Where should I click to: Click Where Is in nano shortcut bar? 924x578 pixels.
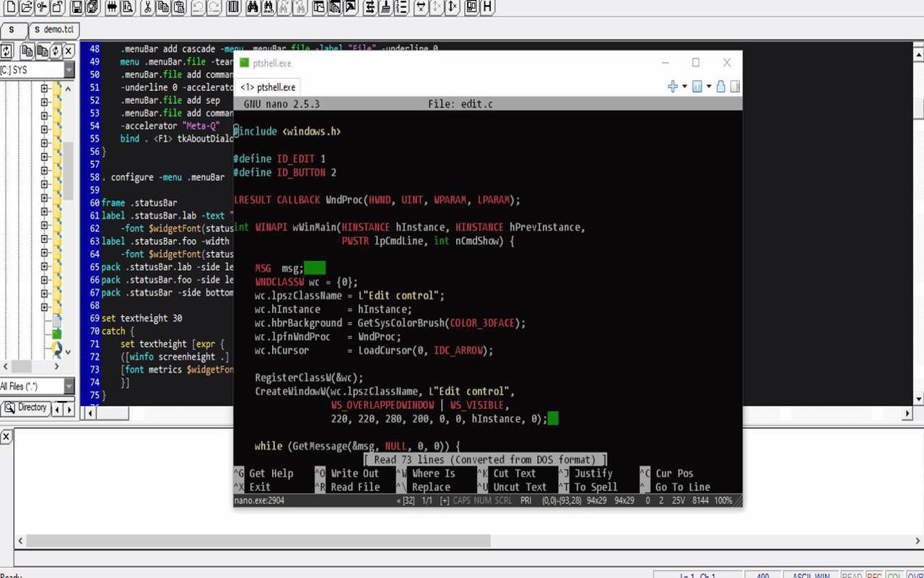pyautogui.click(x=434, y=473)
